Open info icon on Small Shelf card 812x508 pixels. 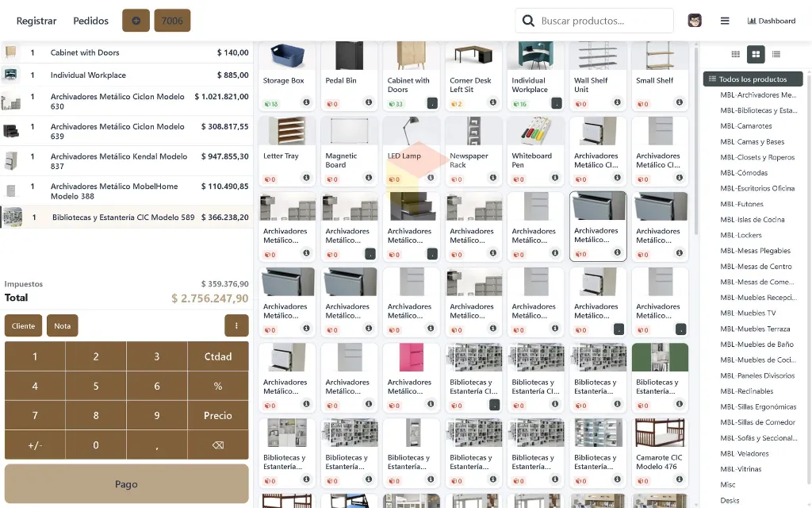[x=680, y=102]
